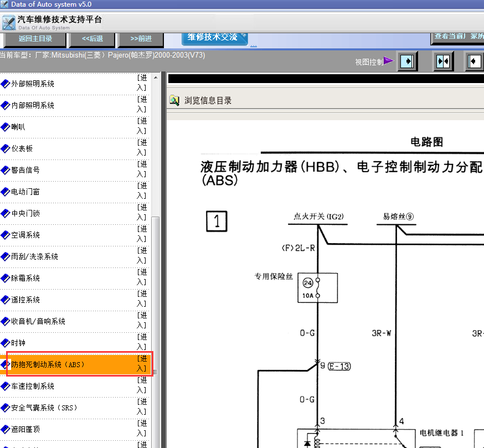484x448 pixels.
Task: Select 遥控系统 in the list
Action: tap(25, 300)
